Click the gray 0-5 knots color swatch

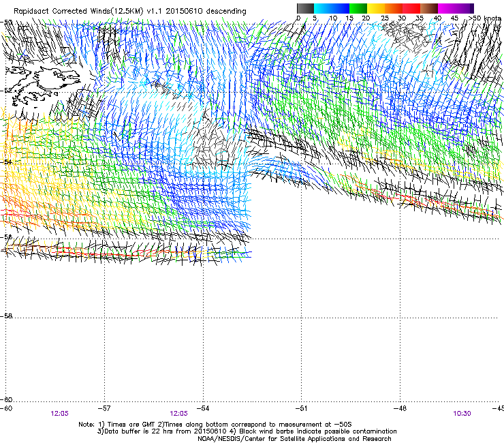point(305,8)
